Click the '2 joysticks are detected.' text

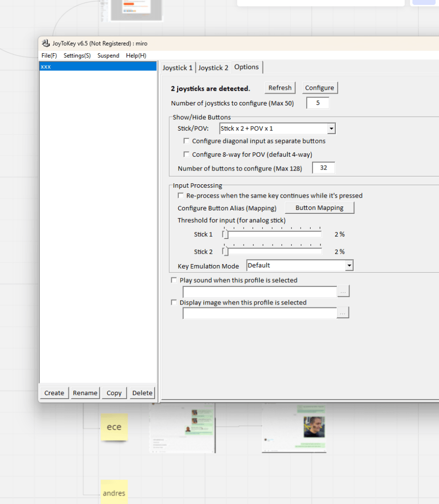[210, 88]
